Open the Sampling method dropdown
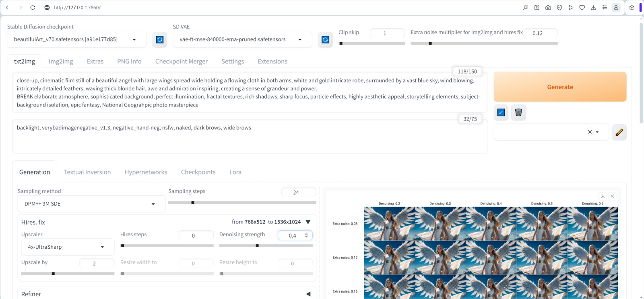This screenshot has height=299, width=644. point(91,204)
